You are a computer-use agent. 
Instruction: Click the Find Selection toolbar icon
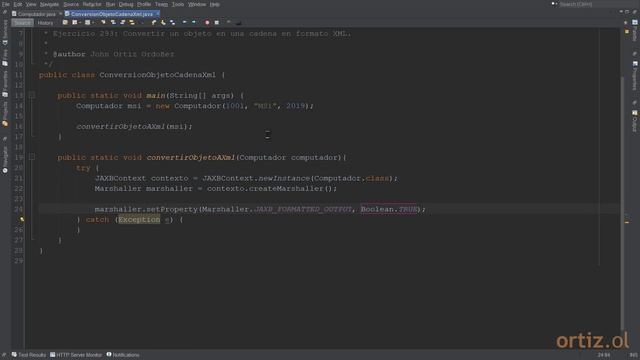click(x=103, y=22)
